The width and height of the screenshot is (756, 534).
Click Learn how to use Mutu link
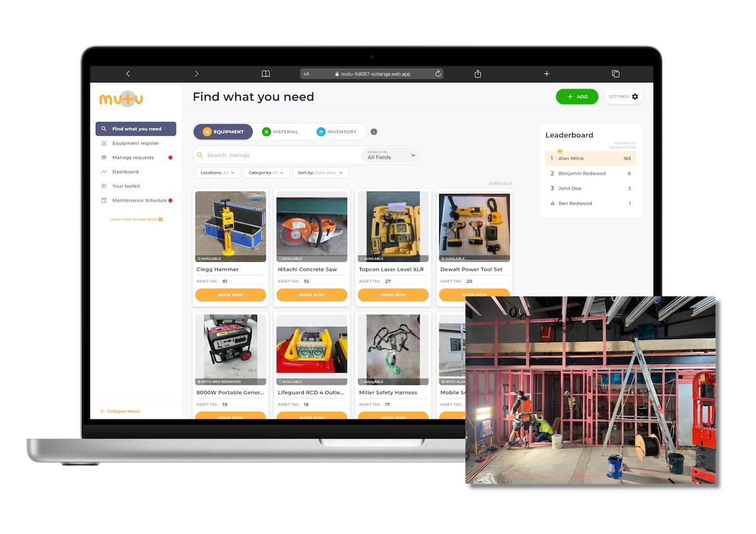(x=136, y=219)
